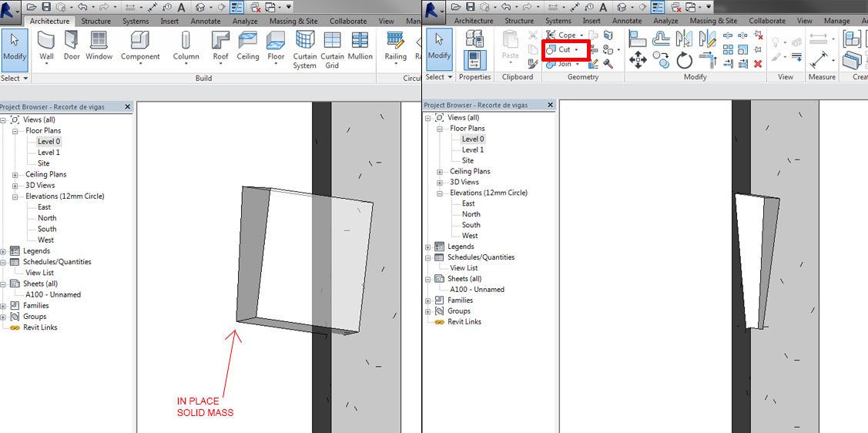Open Collaborate tab in right window
The image size is (868, 433).
point(766,21)
